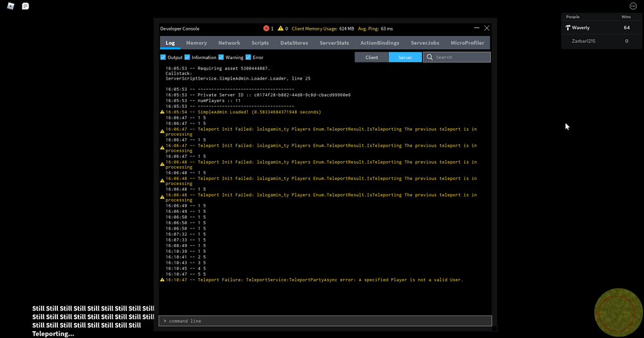
Task: Select player Zarbar1215 in the leaderboard
Action: click(584, 41)
